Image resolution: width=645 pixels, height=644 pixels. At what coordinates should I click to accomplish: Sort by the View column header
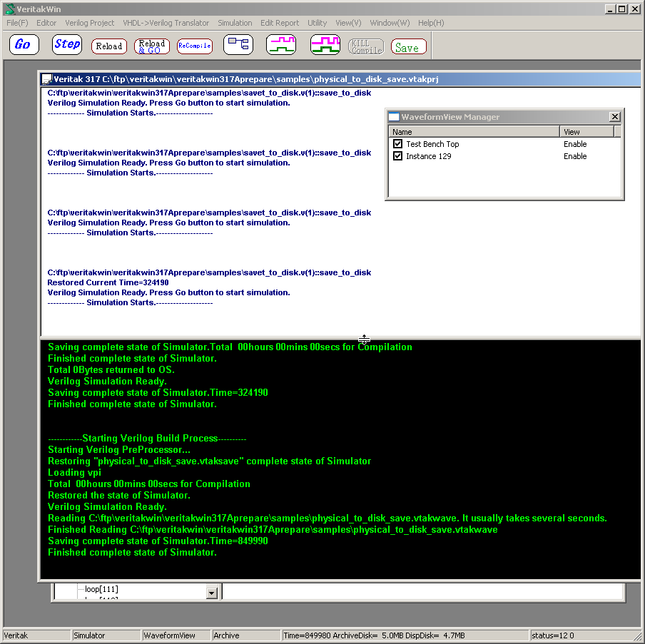tap(586, 132)
